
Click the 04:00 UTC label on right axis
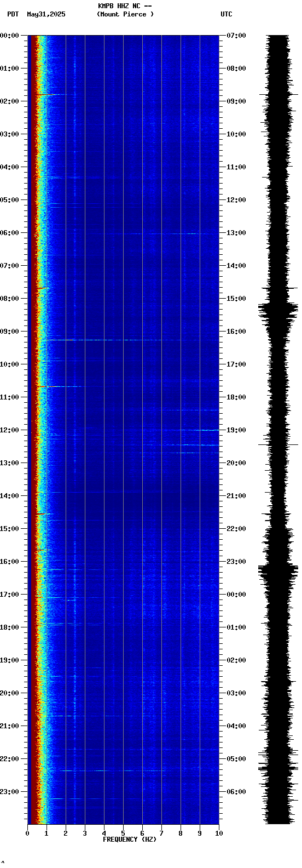236,726
